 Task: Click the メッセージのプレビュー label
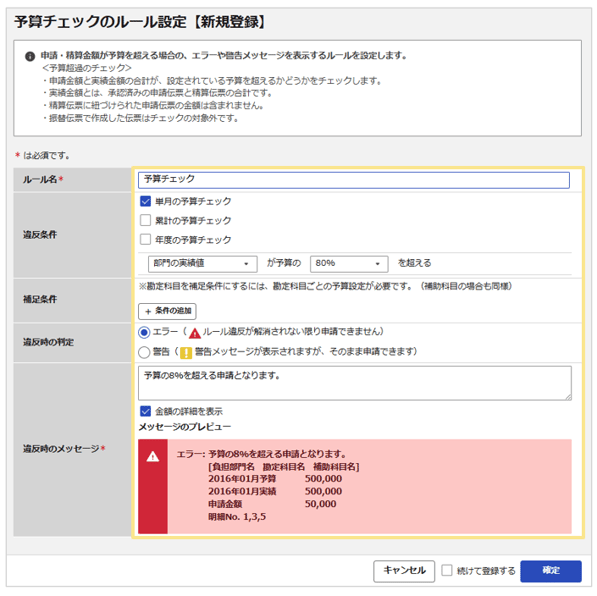[185, 427]
